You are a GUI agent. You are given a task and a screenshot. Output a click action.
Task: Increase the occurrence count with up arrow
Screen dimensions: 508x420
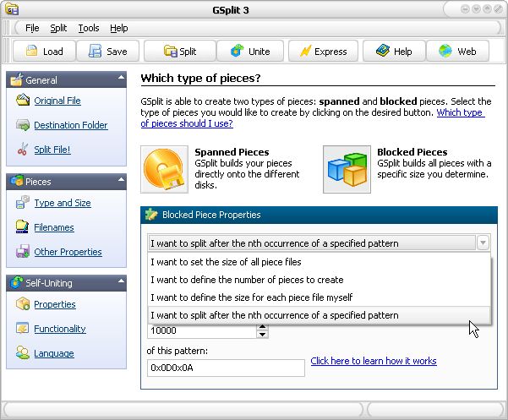click(x=262, y=327)
